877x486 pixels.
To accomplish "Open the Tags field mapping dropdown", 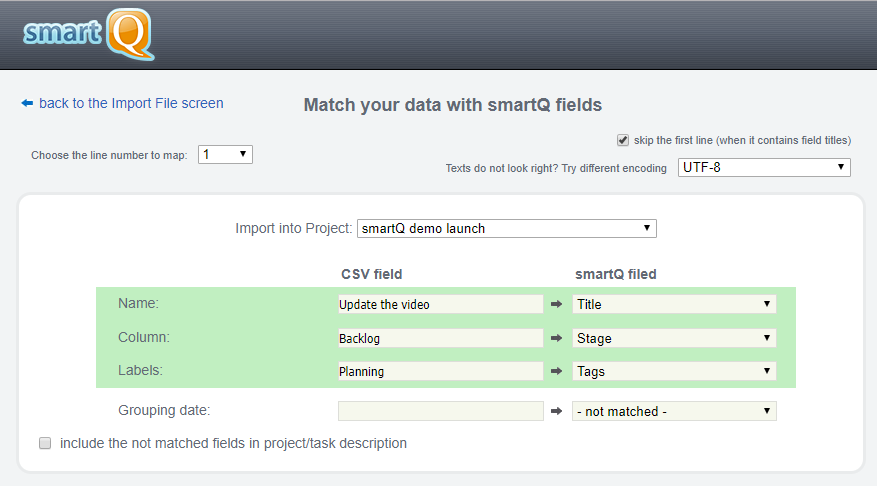I will pyautogui.click(x=674, y=371).
